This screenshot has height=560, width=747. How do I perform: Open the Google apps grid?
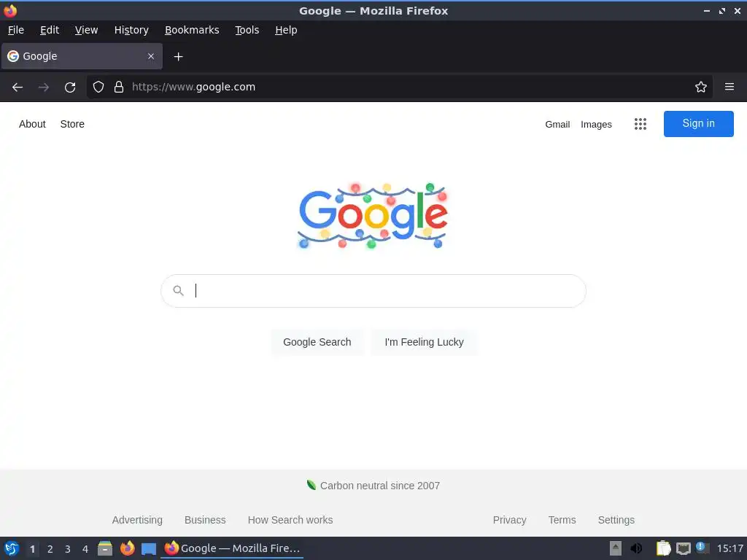point(640,124)
